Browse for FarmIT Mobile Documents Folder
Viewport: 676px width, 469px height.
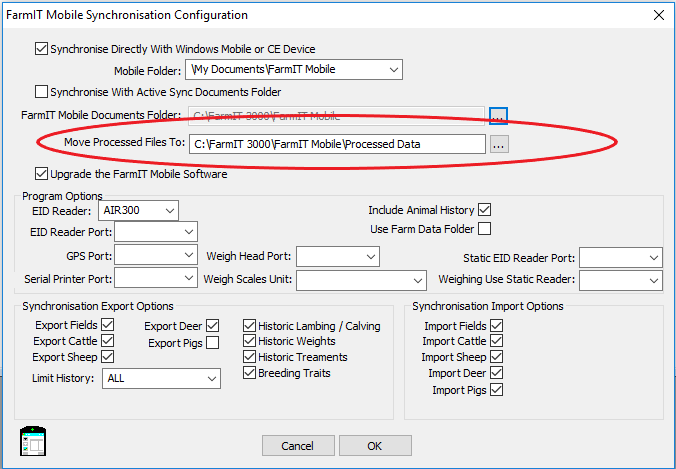[x=498, y=116]
